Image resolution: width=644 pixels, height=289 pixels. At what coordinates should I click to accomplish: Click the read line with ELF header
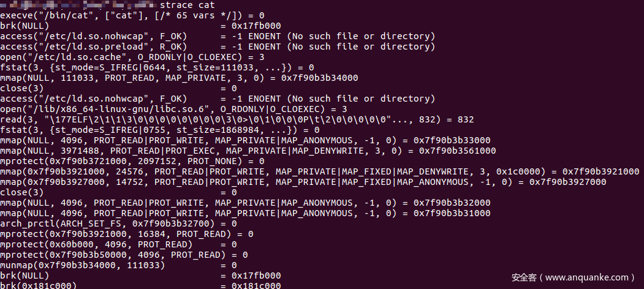pos(237,119)
